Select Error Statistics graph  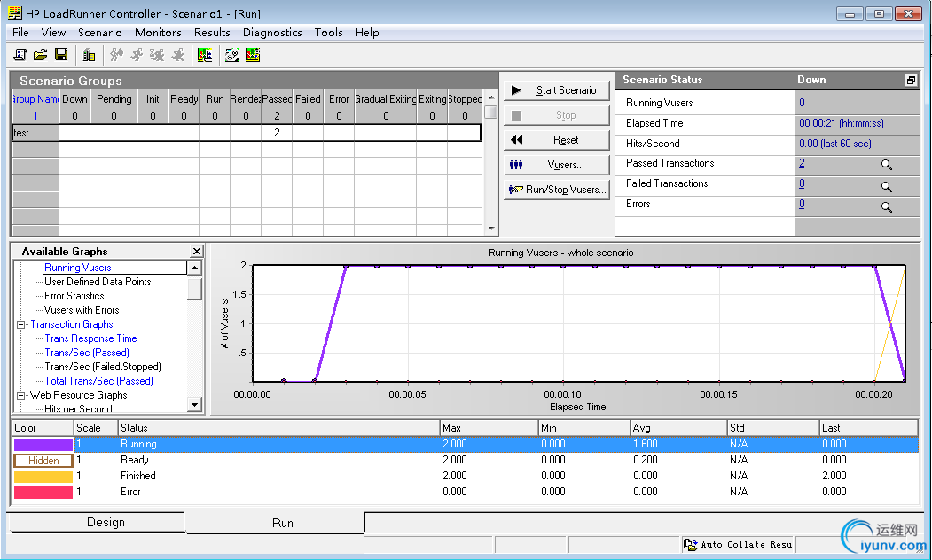pyautogui.click(x=74, y=296)
